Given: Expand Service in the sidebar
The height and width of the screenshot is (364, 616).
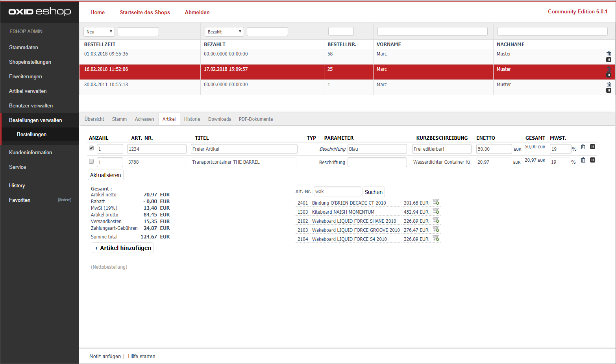Looking at the screenshot, I should [x=18, y=167].
